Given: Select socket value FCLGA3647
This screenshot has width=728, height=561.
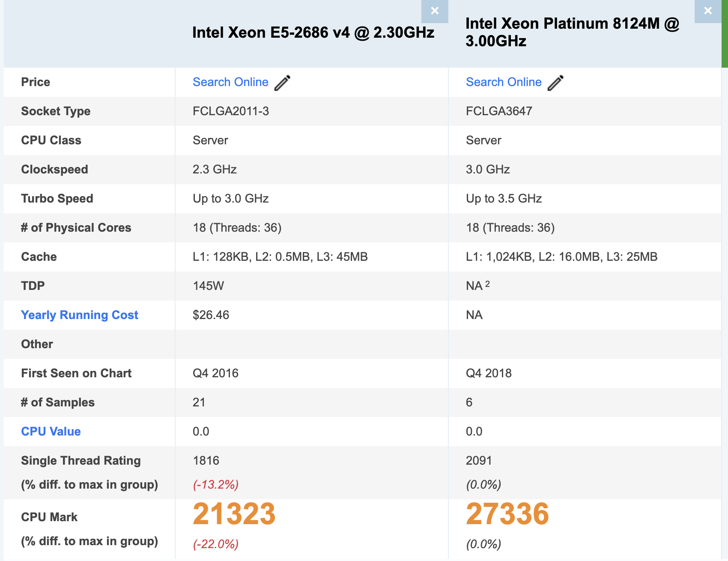Looking at the screenshot, I should [499, 111].
